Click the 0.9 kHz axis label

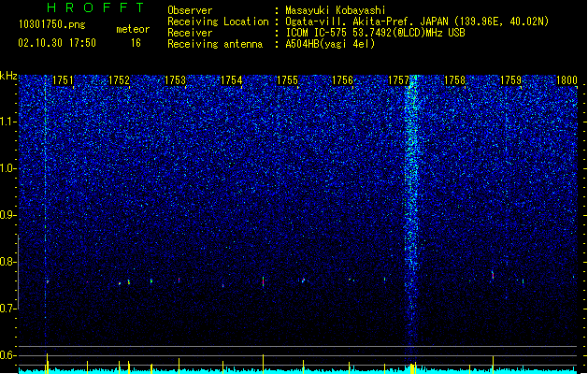pos(7,215)
